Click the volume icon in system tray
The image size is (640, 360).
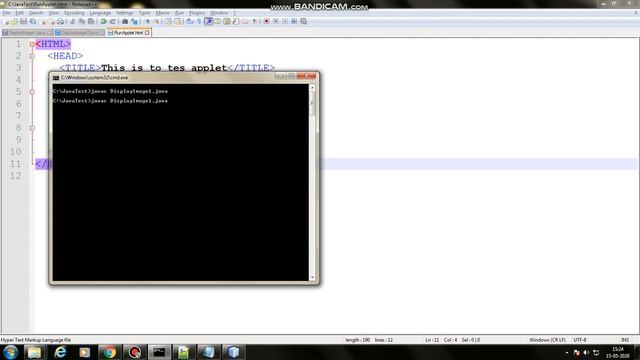(x=587, y=352)
